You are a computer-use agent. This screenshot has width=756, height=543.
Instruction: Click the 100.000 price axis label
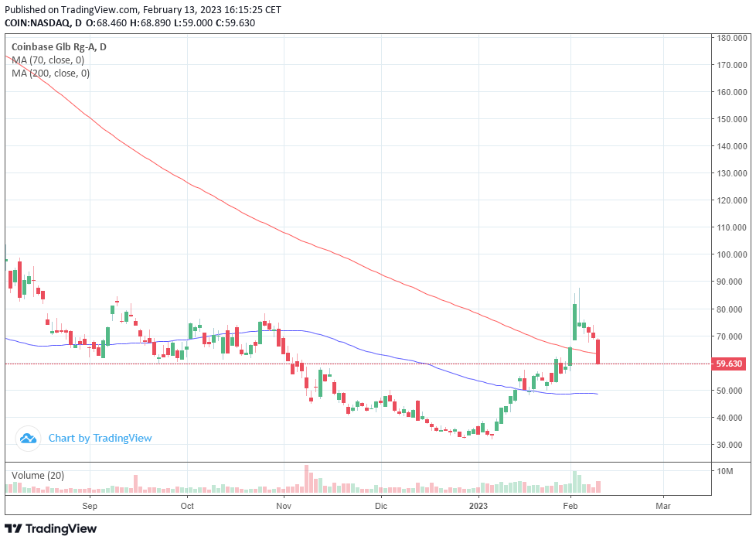[x=731, y=254]
